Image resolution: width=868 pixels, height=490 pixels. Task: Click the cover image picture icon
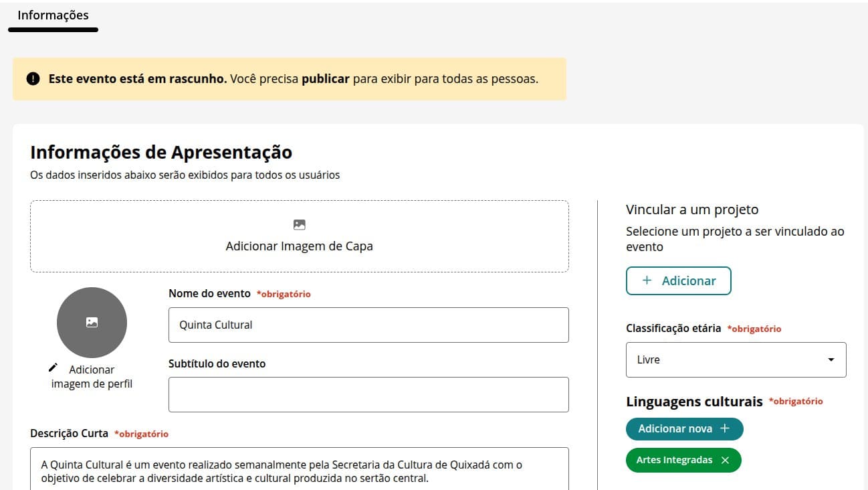click(300, 225)
